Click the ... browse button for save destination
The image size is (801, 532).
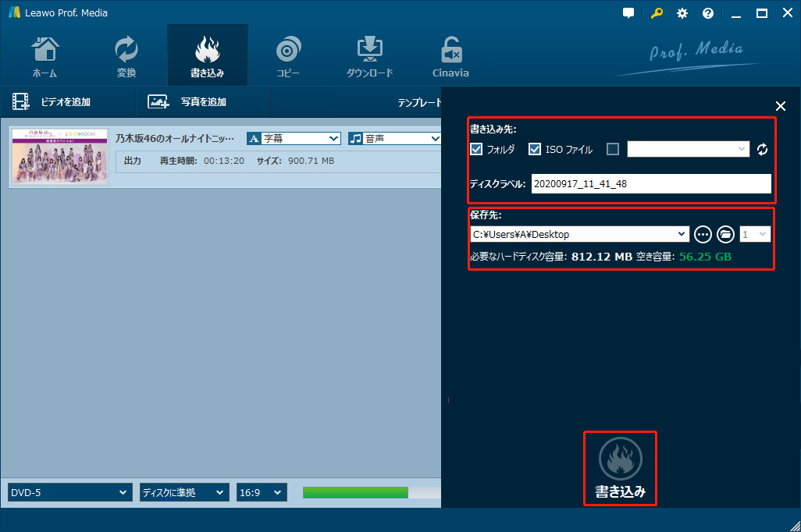(x=703, y=233)
